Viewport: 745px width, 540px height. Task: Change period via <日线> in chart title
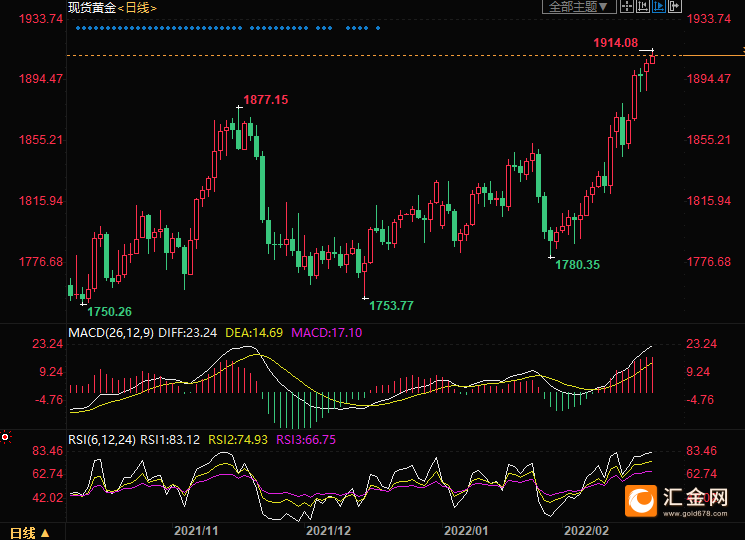(135, 7)
